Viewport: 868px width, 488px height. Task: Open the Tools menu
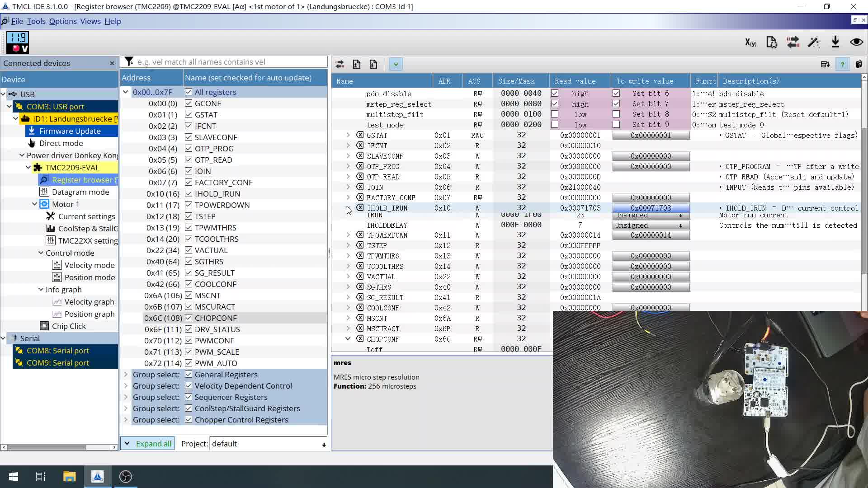coord(36,21)
